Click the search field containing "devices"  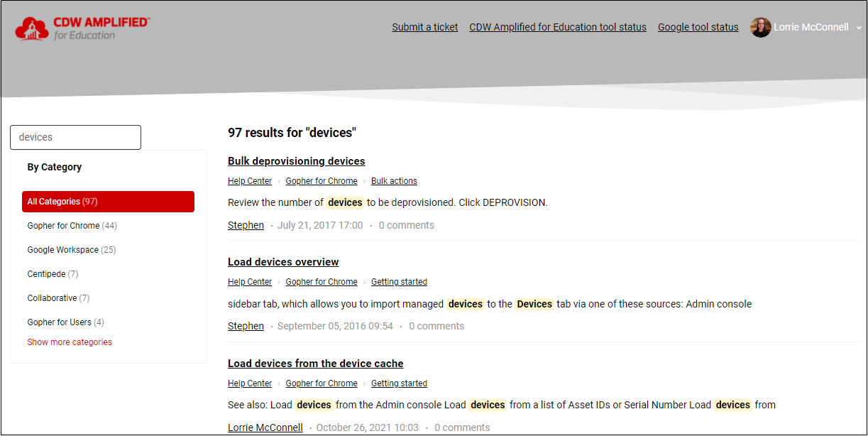tap(76, 137)
